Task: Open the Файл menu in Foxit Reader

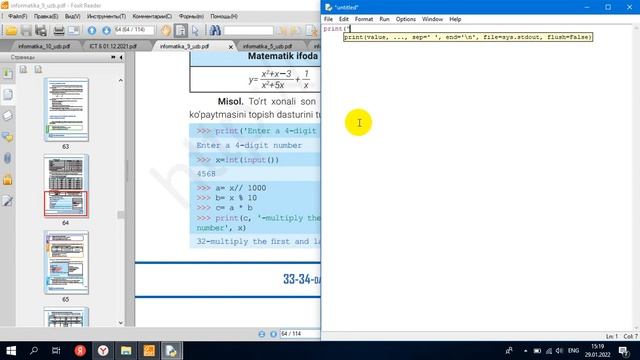Action: [18, 16]
